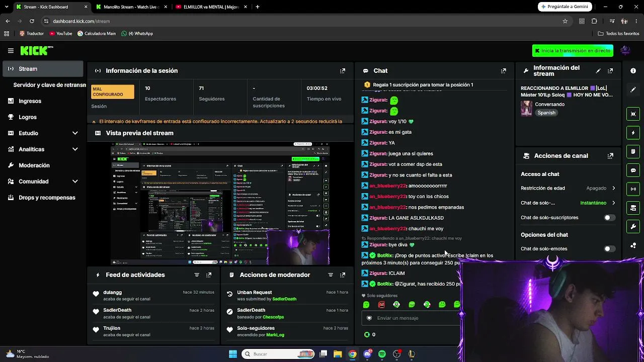The height and width of the screenshot is (362, 644).
Task: Click the pencil icon in the right sidebar
Action: click(633, 89)
